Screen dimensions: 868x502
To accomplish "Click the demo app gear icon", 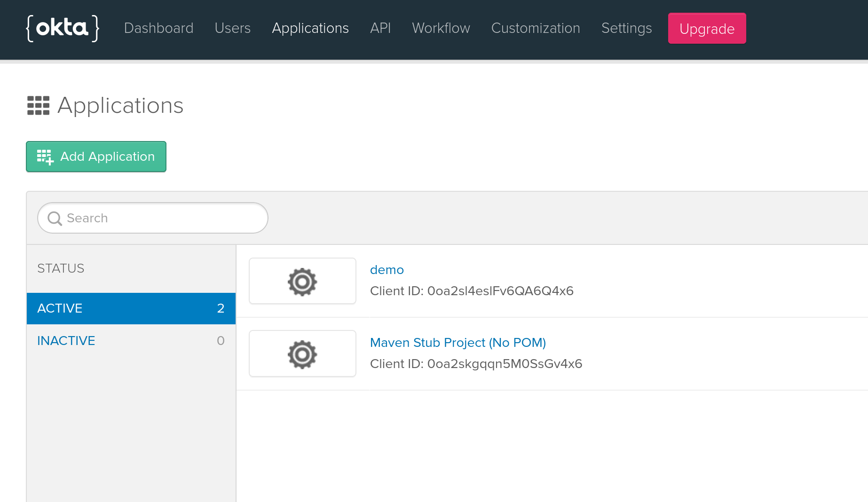I will click(302, 282).
